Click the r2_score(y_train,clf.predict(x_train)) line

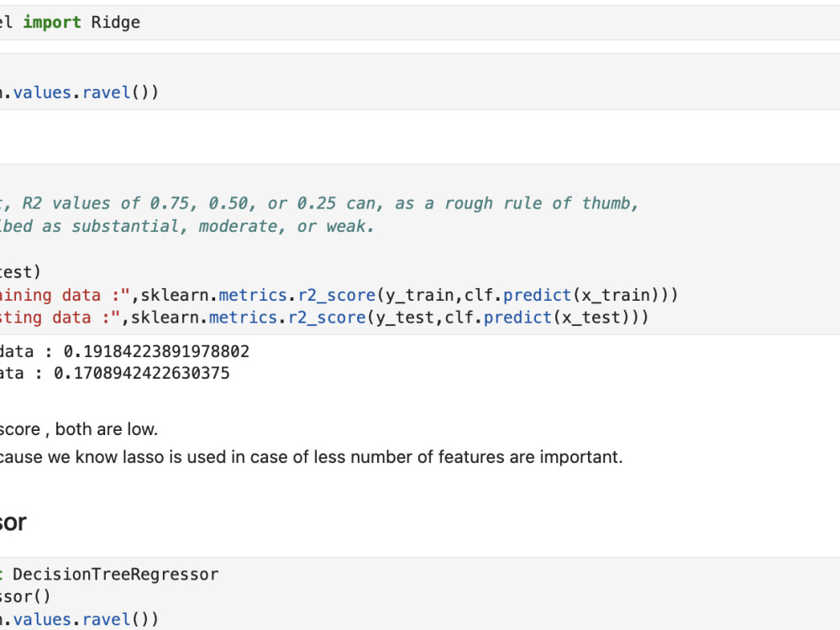click(x=339, y=295)
